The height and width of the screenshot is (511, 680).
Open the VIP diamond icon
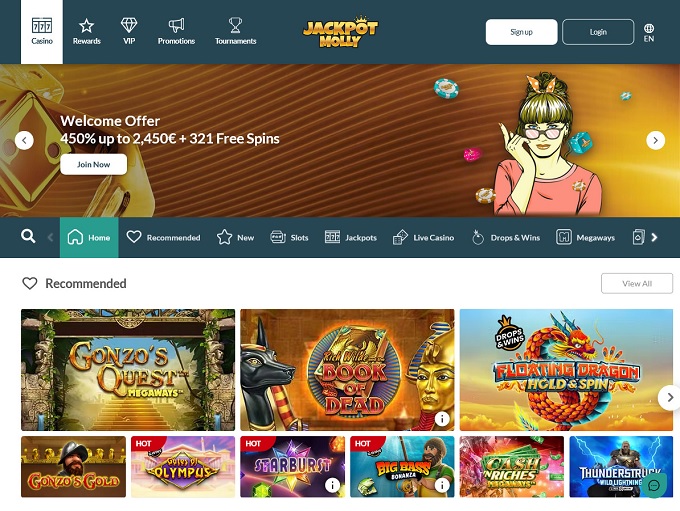(129, 25)
